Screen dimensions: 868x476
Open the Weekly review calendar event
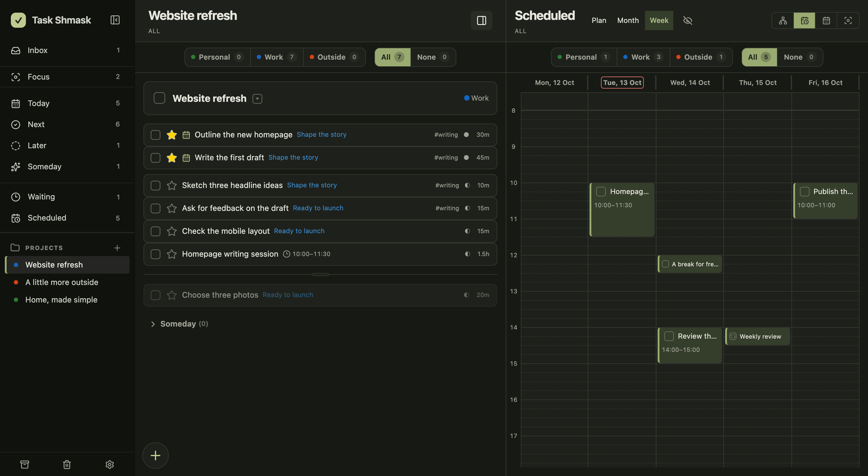coord(757,336)
